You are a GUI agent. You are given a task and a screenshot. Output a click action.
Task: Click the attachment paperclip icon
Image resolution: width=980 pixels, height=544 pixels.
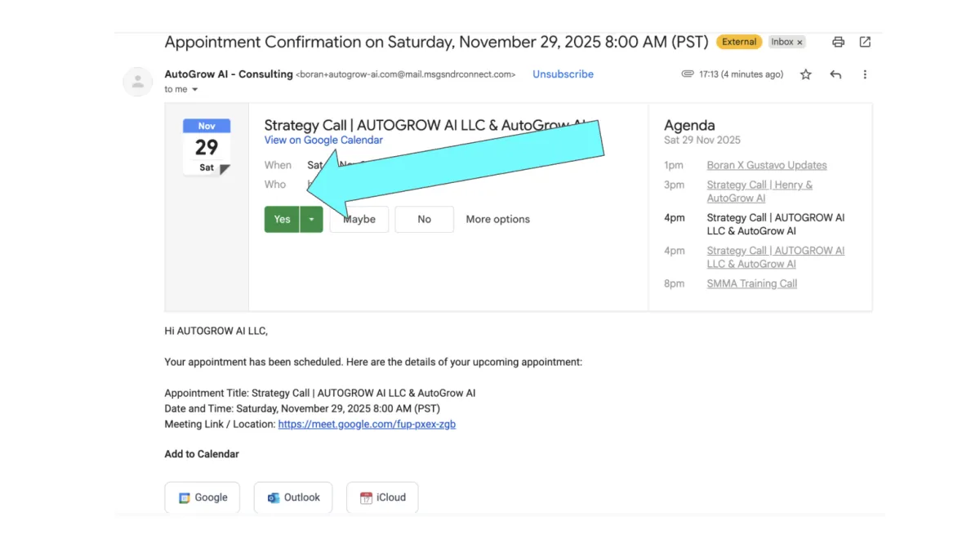coord(688,74)
